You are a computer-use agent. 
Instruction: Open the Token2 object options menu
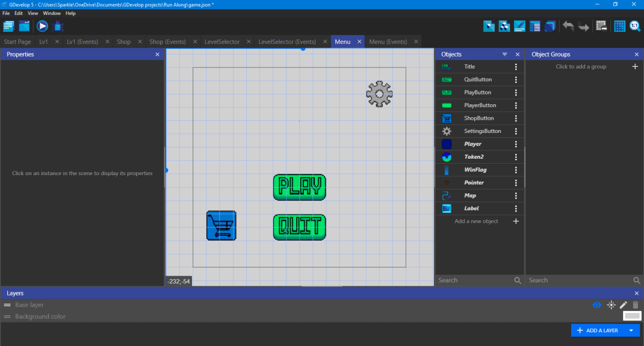coord(516,157)
